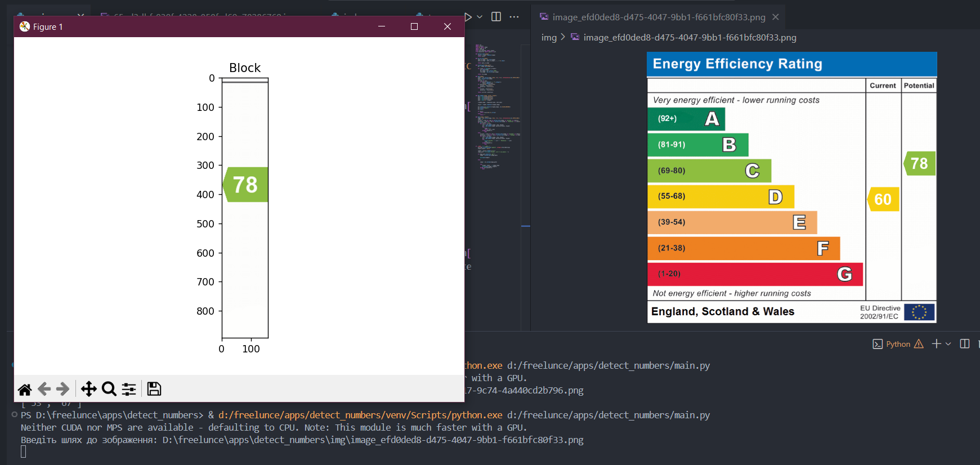Click the terminal warning triangle icon
The image size is (980, 465).
tap(919, 344)
